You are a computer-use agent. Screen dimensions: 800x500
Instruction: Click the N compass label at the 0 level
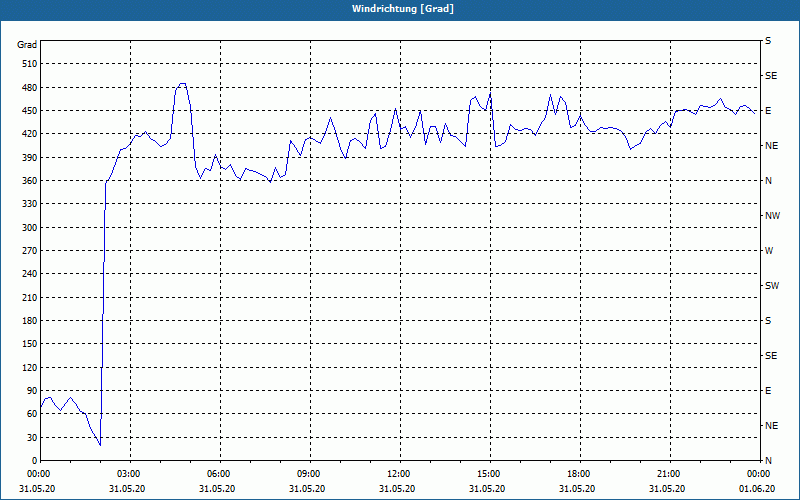pos(768,461)
